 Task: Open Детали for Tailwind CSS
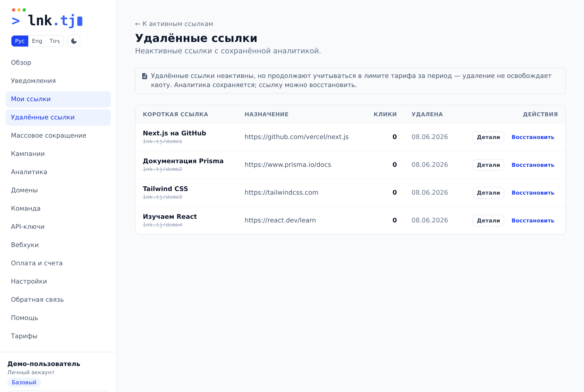tap(488, 193)
